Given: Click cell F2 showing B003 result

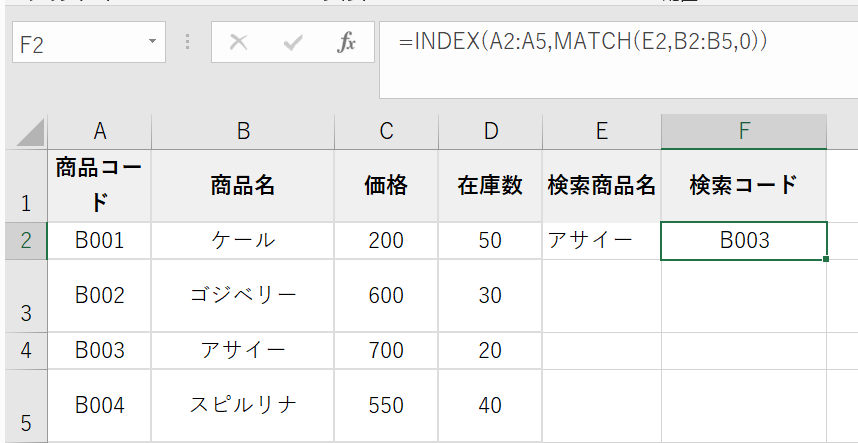Looking at the screenshot, I should (x=743, y=241).
